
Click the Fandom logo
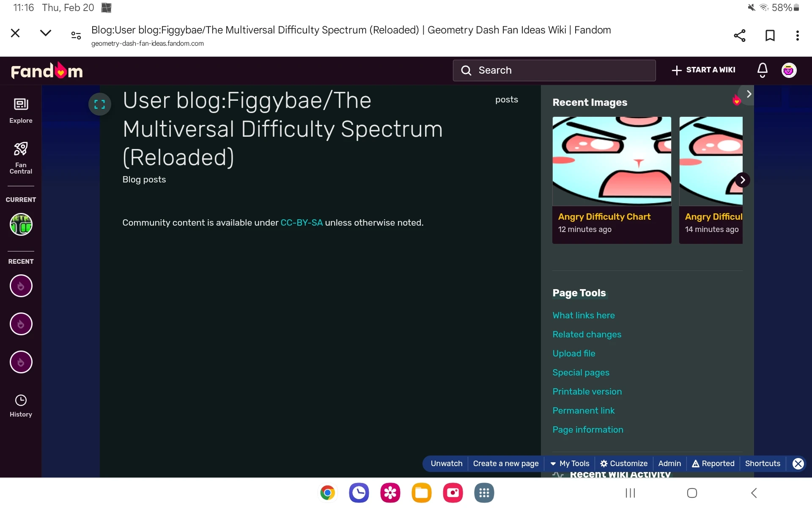pos(47,71)
